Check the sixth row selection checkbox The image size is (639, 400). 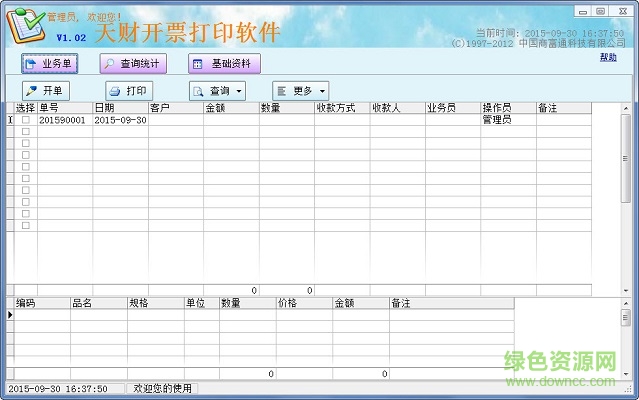(26, 178)
